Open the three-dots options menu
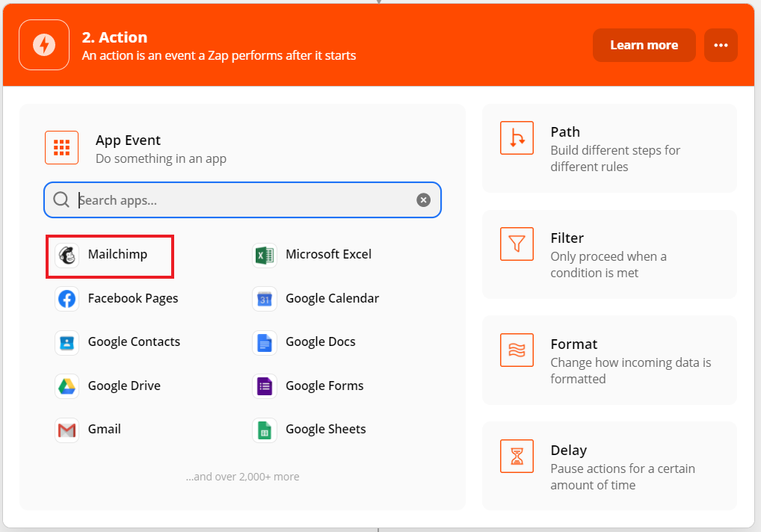 point(721,45)
